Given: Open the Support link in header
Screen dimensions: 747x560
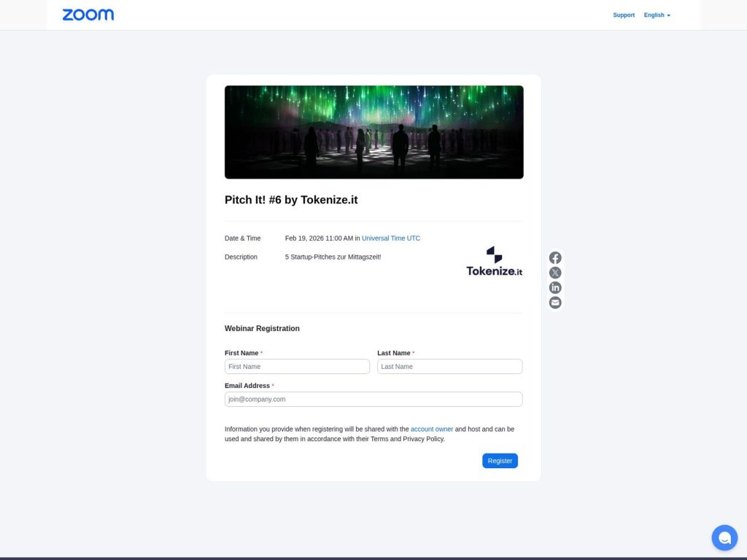Looking at the screenshot, I should (x=624, y=15).
